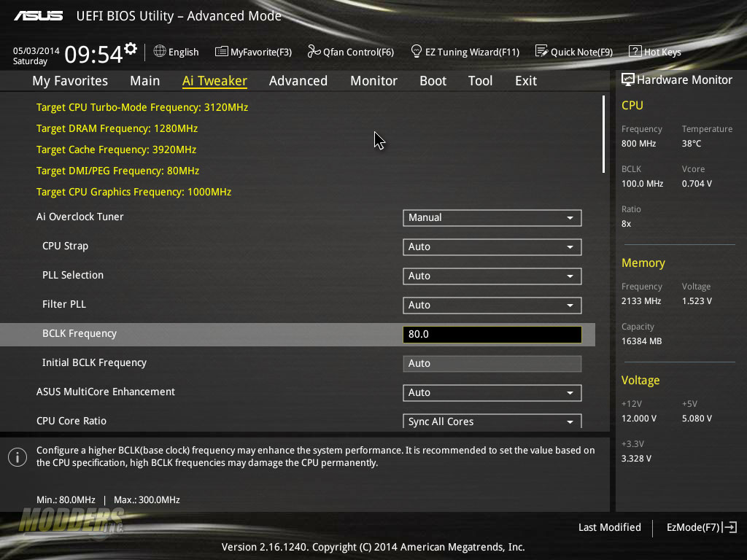Open ASUS MultiCore Enhancement dropdown

pyautogui.click(x=492, y=392)
